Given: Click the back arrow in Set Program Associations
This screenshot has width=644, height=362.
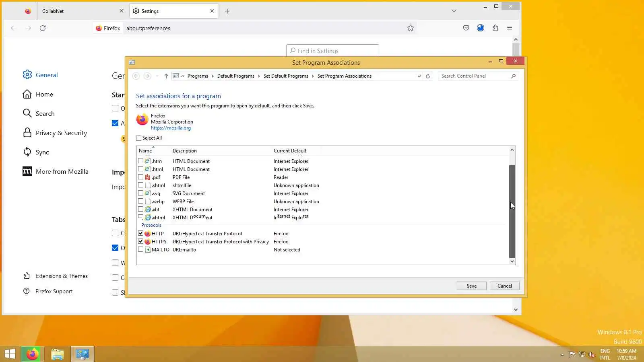Looking at the screenshot, I should tap(136, 76).
